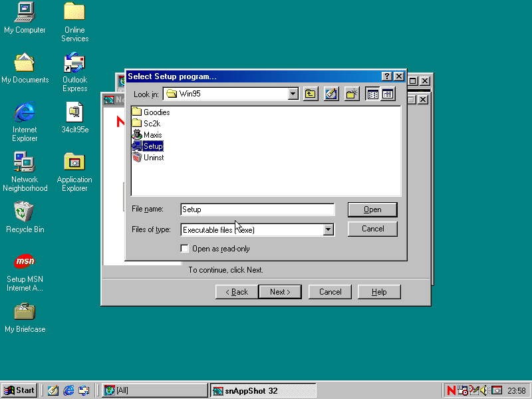The width and height of the screenshot is (532, 399).
Task: Select the Maxis executable file
Action: [x=147, y=135]
